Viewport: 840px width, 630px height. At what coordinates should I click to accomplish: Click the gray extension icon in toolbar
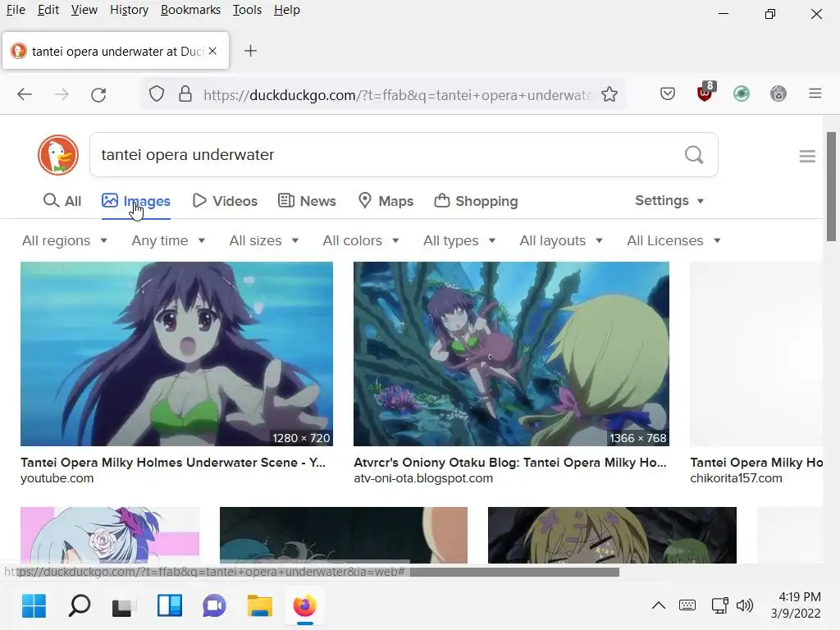tap(778, 94)
